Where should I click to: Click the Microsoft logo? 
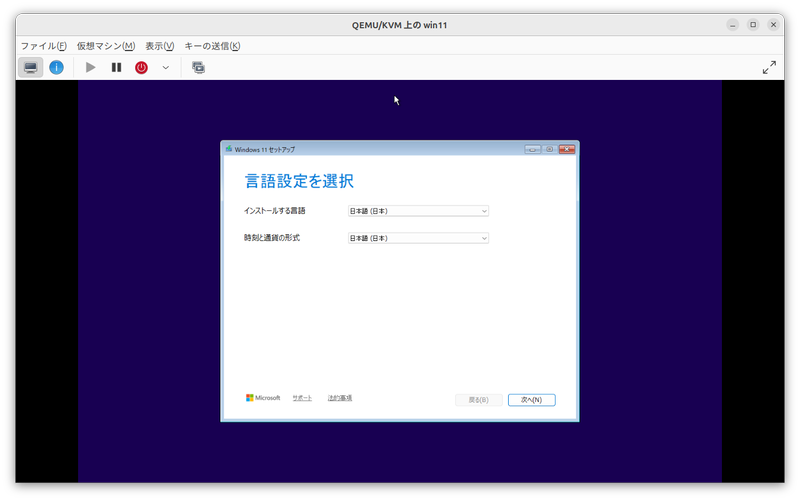point(263,398)
